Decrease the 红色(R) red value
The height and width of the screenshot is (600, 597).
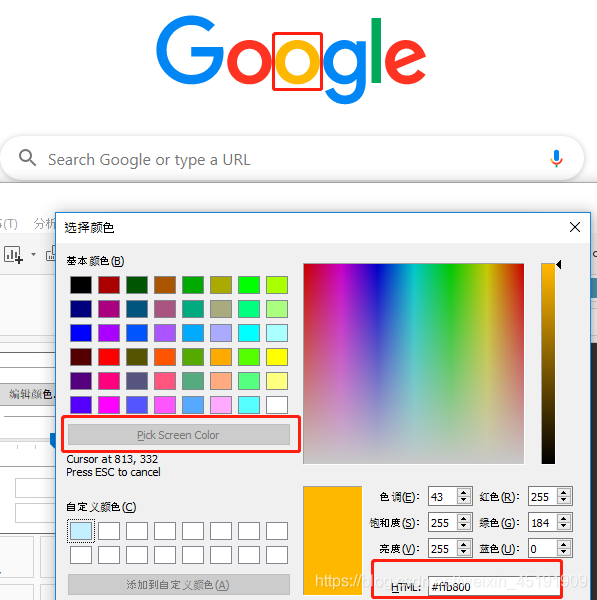click(x=563, y=501)
